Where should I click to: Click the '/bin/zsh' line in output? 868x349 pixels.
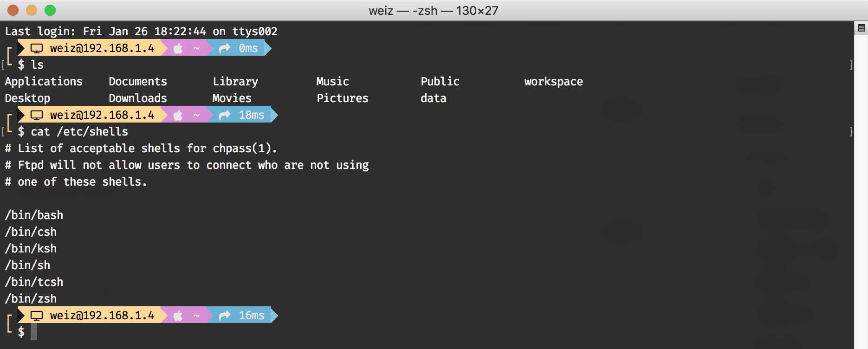click(31, 299)
